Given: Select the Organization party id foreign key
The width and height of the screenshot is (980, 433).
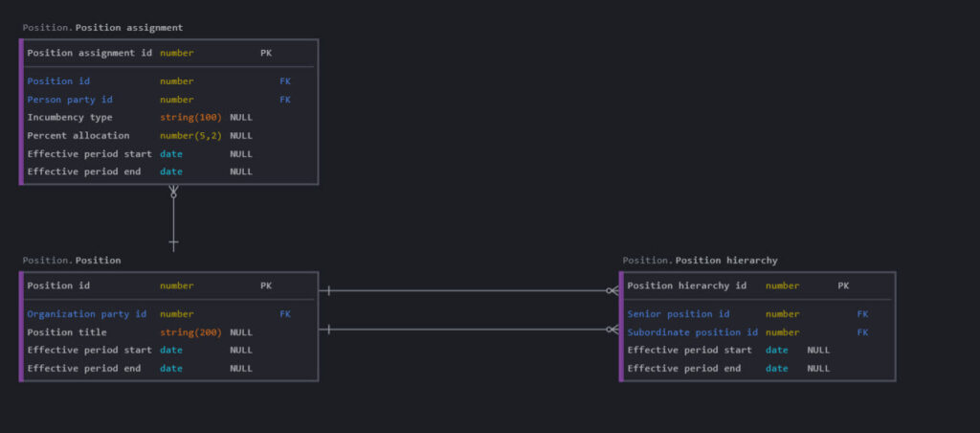Looking at the screenshot, I should pyautogui.click(x=86, y=314).
